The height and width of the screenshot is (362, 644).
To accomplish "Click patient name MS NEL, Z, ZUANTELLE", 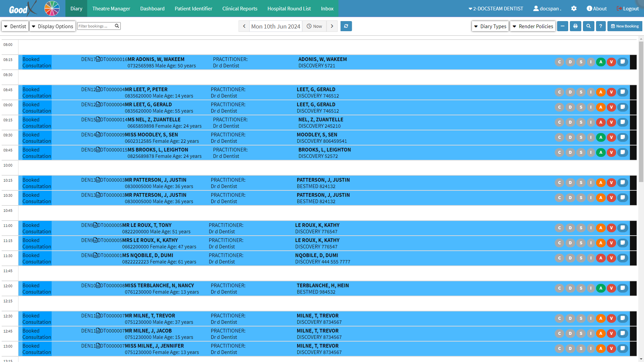I will (x=154, y=120).
